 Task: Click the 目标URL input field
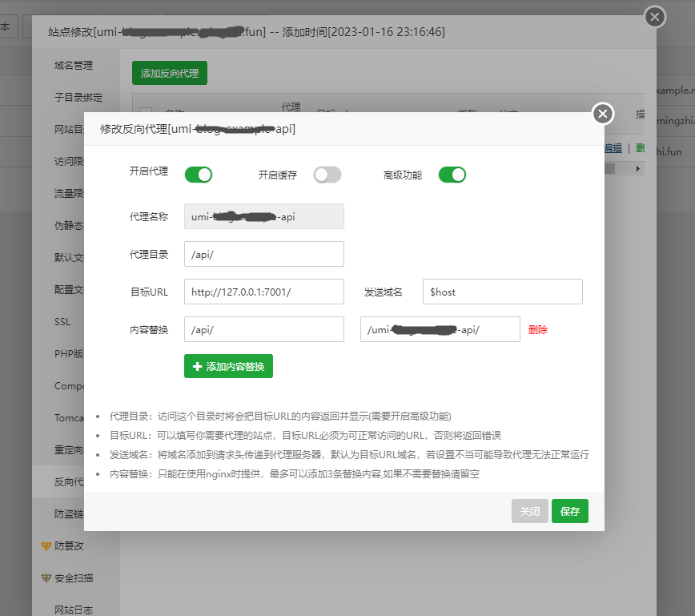pyautogui.click(x=264, y=291)
